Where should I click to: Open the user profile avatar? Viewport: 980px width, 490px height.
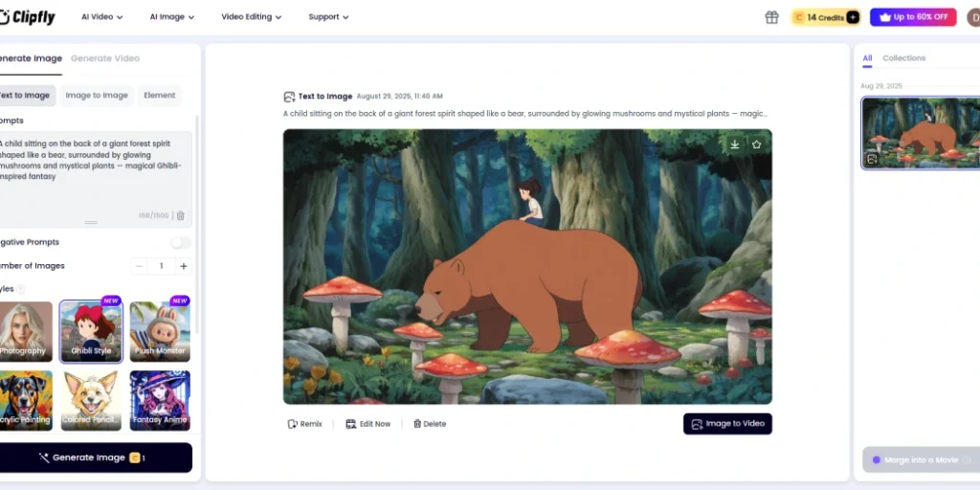point(972,17)
